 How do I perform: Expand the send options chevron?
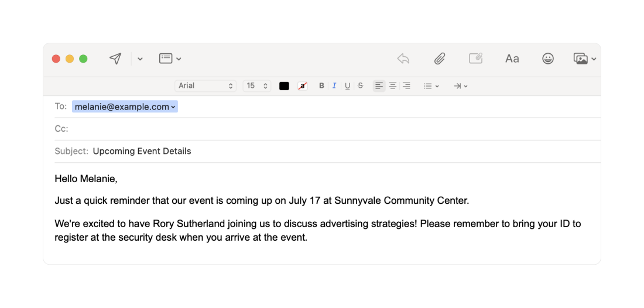[x=140, y=59]
